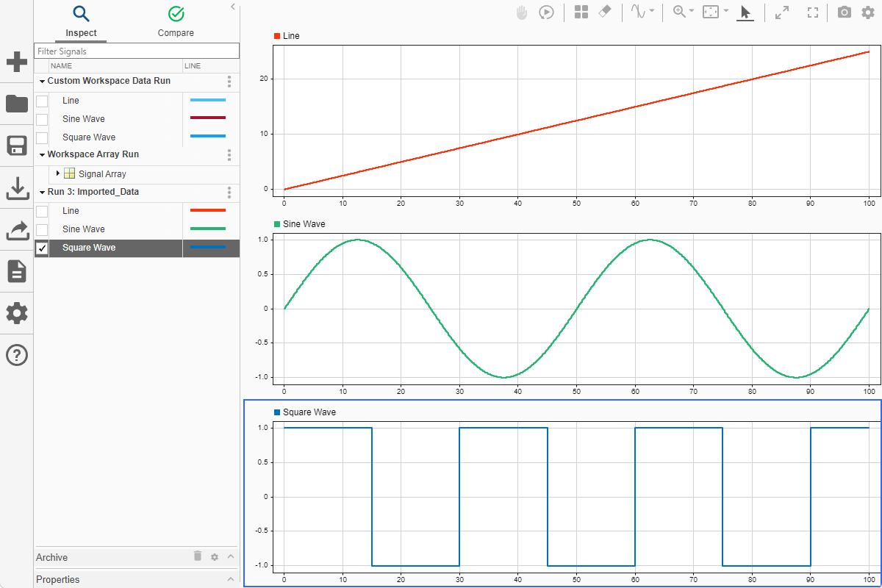
Task: Open the report generation document icon
Action: coord(17,271)
